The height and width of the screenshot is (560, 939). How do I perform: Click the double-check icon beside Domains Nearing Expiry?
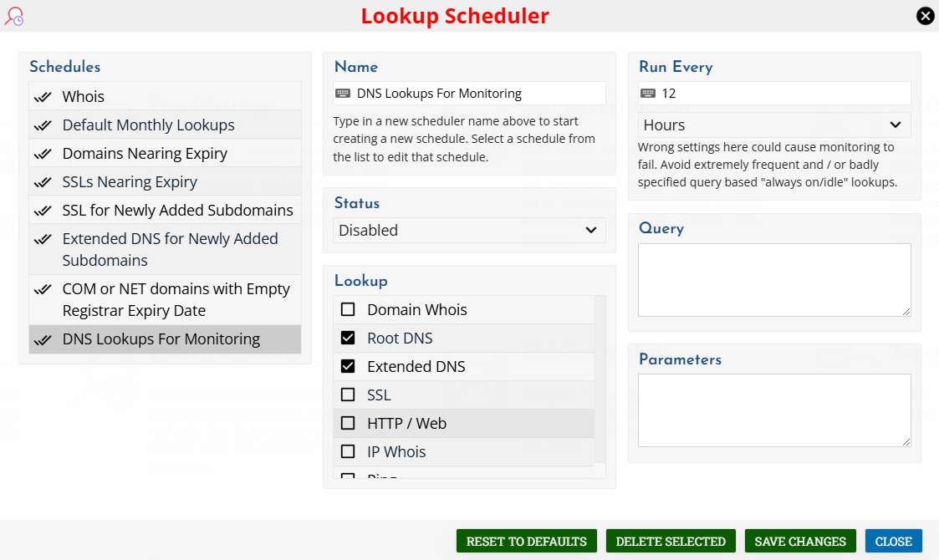[x=43, y=154]
